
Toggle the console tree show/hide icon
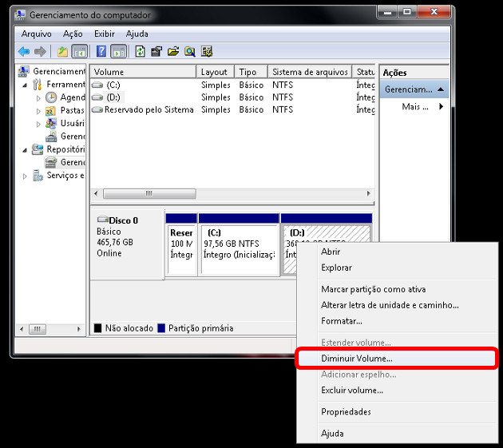(80, 51)
